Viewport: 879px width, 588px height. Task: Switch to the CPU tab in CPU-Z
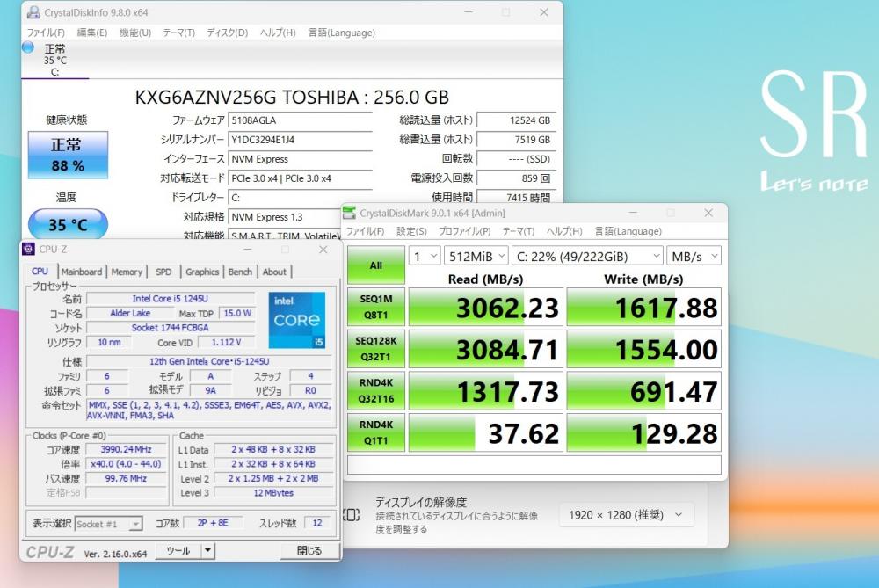(x=40, y=272)
